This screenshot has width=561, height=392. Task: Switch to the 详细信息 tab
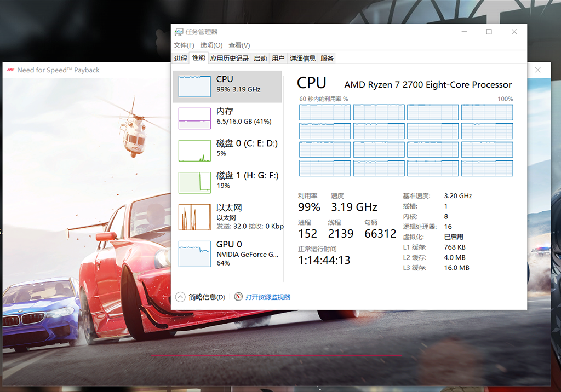(x=302, y=58)
